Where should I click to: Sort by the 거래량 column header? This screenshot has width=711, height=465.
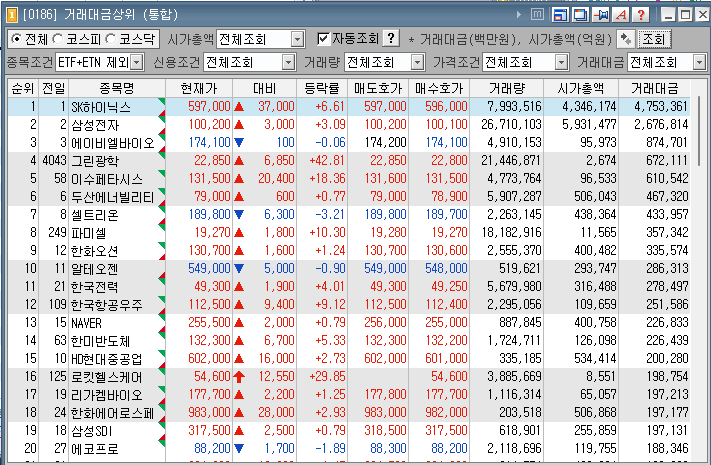[507, 88]
